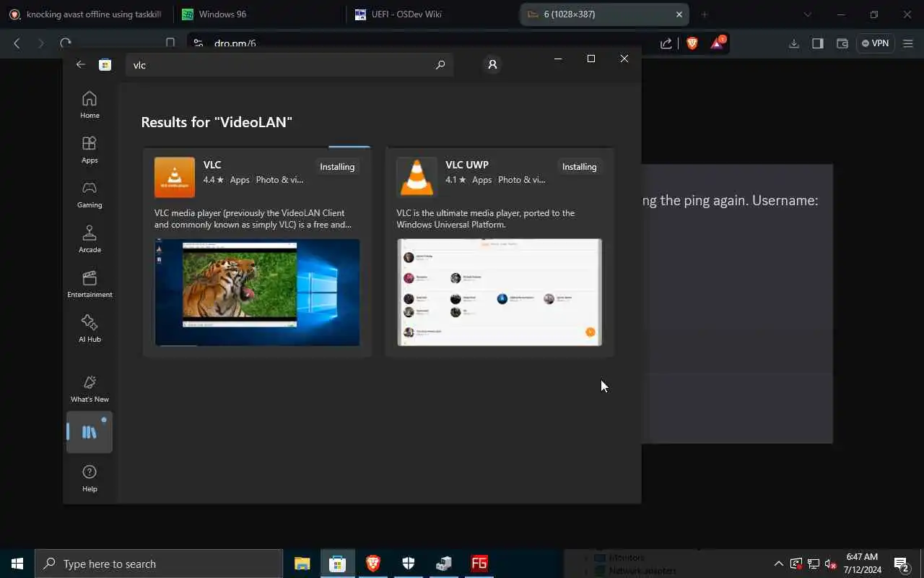Switch to Windows 96 browser tab
924x578 pixels.
click(x=260, y=14)
